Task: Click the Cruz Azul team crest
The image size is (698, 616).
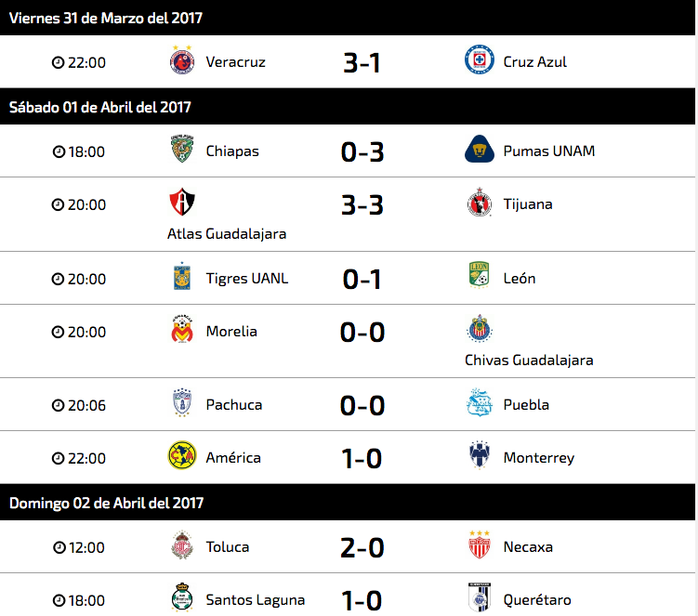Action: [x=479, y=59]
